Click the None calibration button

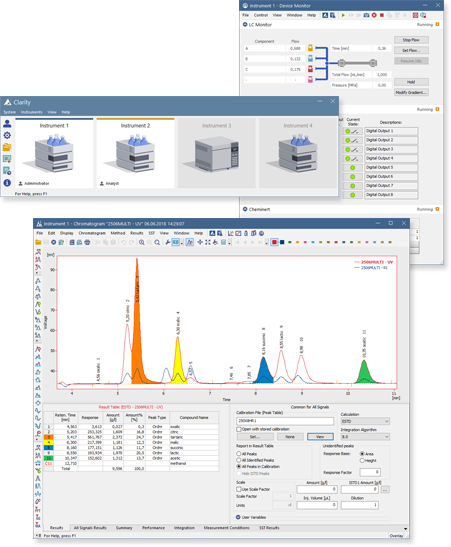pos(290,437)
